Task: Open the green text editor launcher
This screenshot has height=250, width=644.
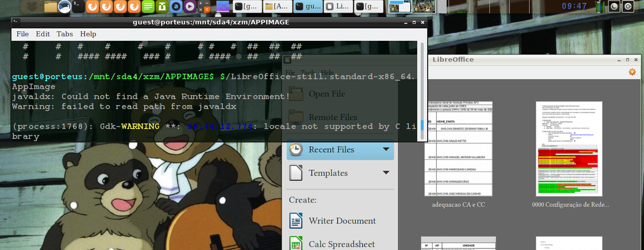Action: tap(148, 7)
